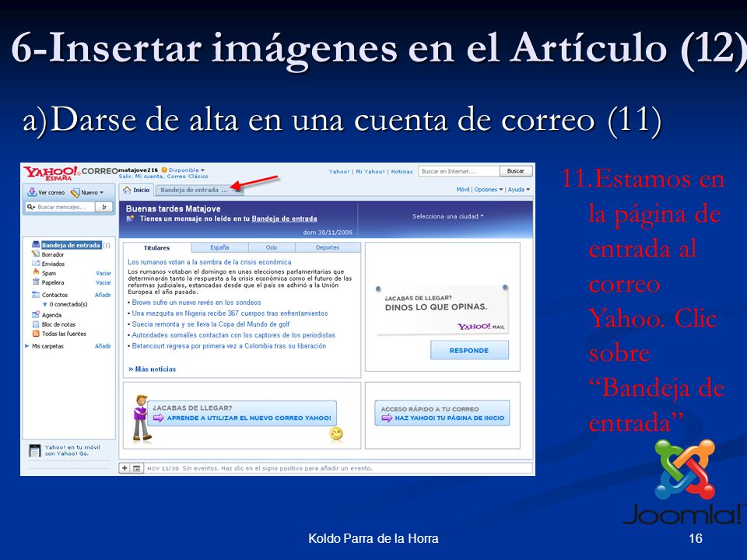Click the Papelera trash icon
Screen dimensions: 747x560
click(x=36, y=282)
